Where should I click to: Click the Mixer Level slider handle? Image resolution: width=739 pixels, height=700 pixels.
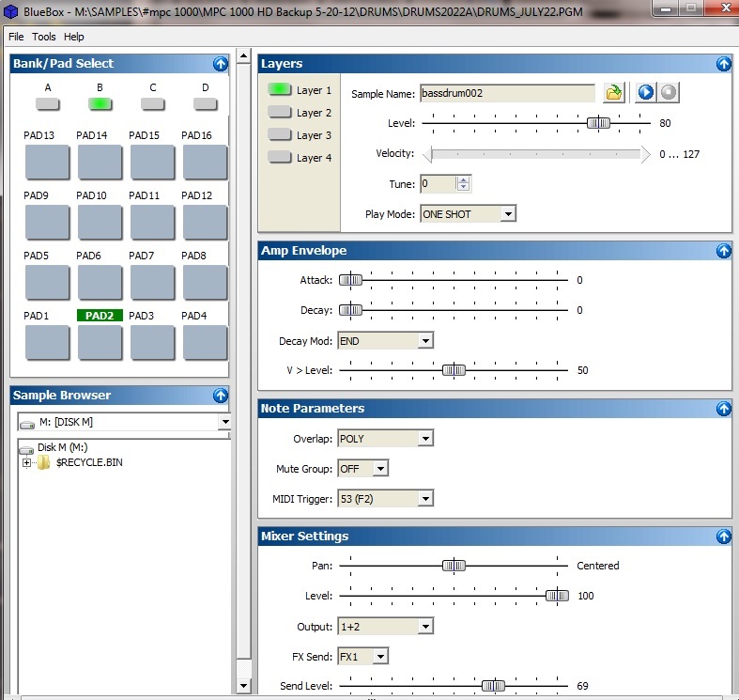tap(557, 596)
